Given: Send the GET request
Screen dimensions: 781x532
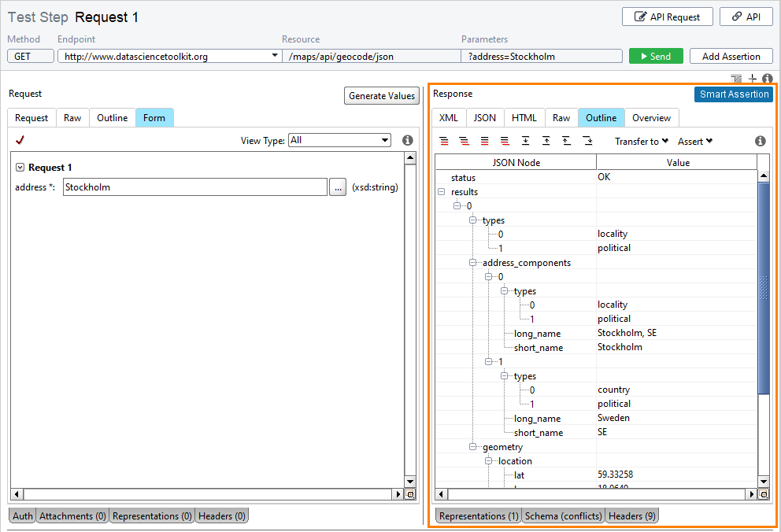Looking at the screenshot, I should [x=656, y=56].
